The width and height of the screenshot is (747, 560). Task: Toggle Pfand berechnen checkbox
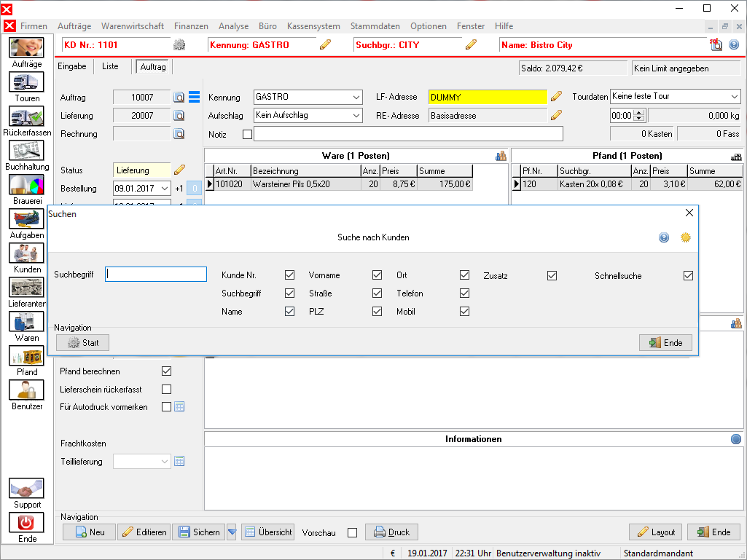(166, 371)
